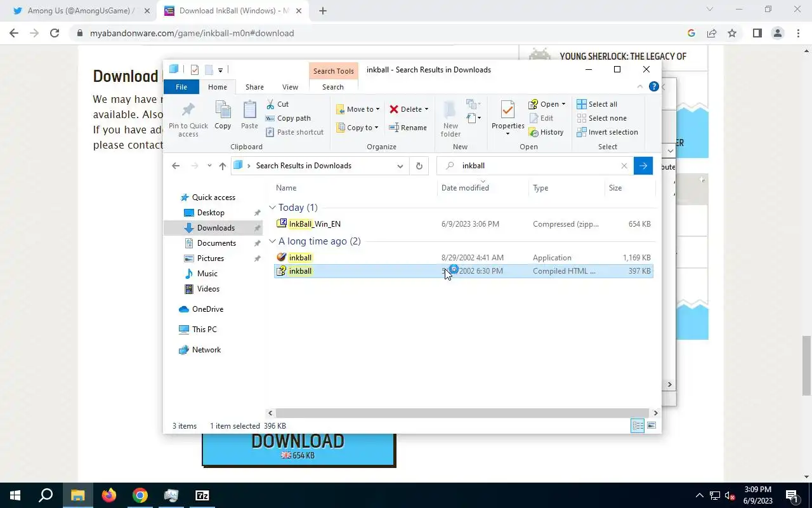This screenshot has width=812, height=508.
Task: Go up one folder level
Action: pos(223,166)
